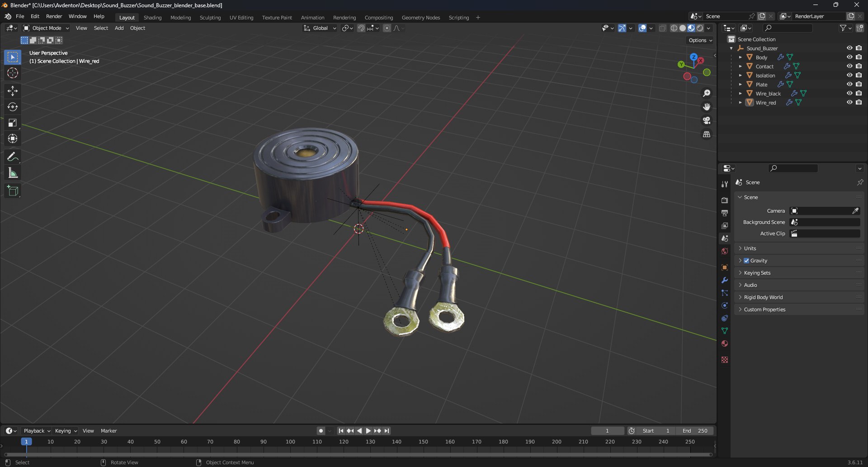Screen dimensions: 868x467
Task: Select the Add Cube tool
Action: click(x=13, y=191)
